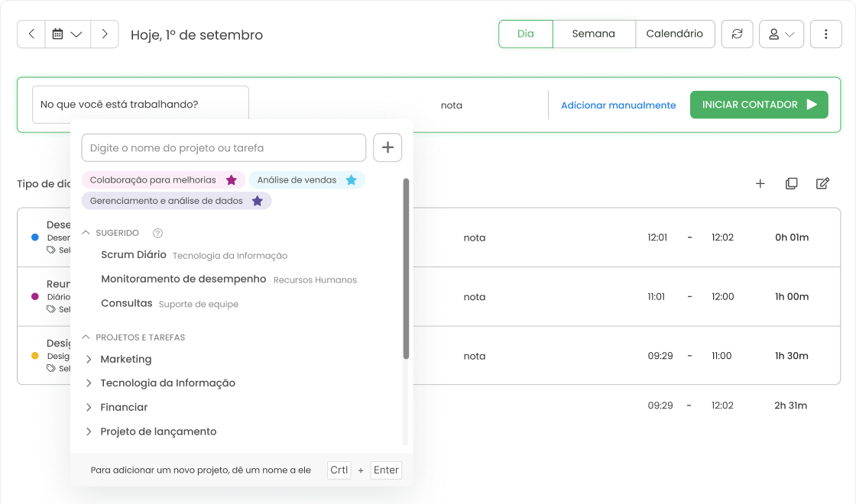The height and width of the screenshot is (504, 856).
Task: Collapse the Sugerido section
Action: [86, 233]
